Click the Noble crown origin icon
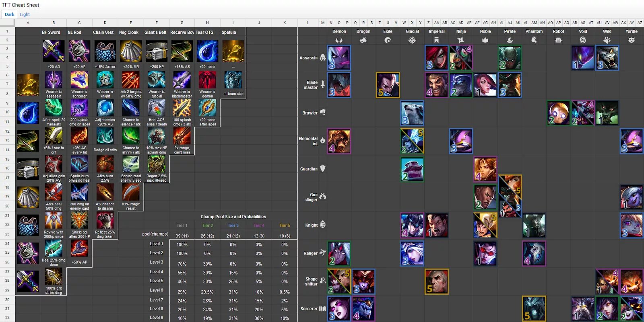644x322 pixels. (485, 40)
